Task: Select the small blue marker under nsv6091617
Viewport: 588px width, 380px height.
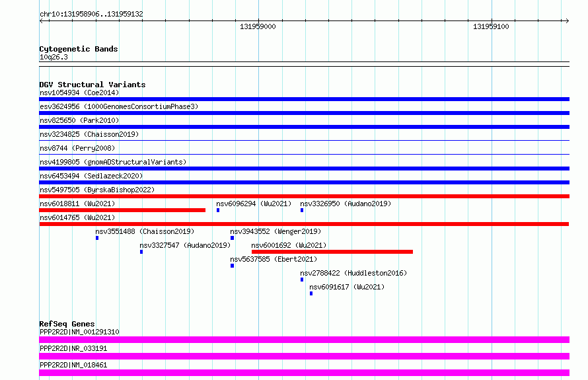Action: coord(311,293)
